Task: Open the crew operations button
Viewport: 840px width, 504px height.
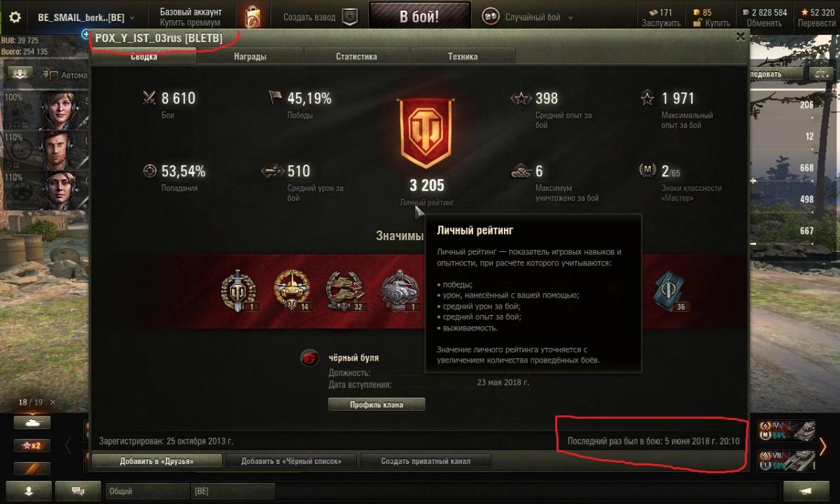Action: click(x=20, y=73)
